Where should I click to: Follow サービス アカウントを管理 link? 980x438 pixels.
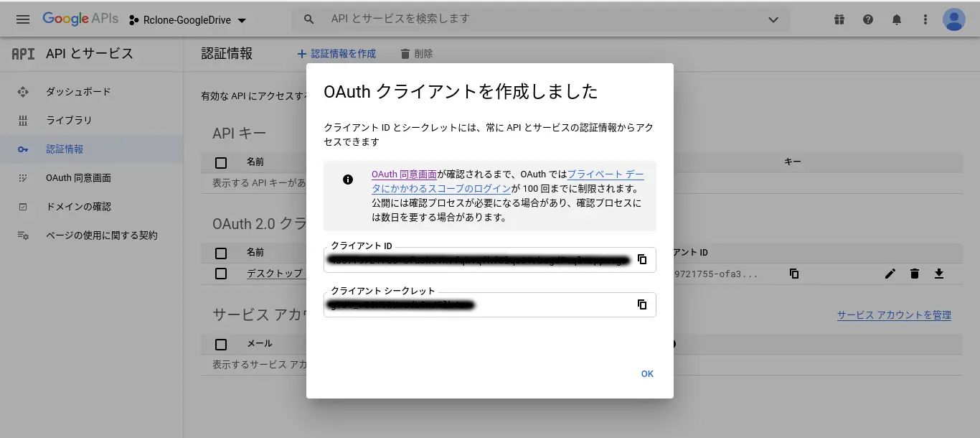coord(894,315)
